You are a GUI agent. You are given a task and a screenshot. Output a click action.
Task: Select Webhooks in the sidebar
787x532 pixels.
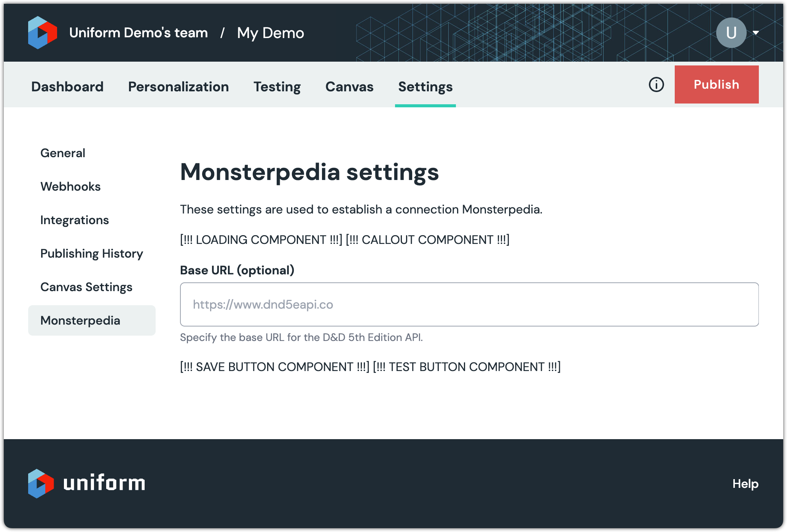tap(70, 186)
